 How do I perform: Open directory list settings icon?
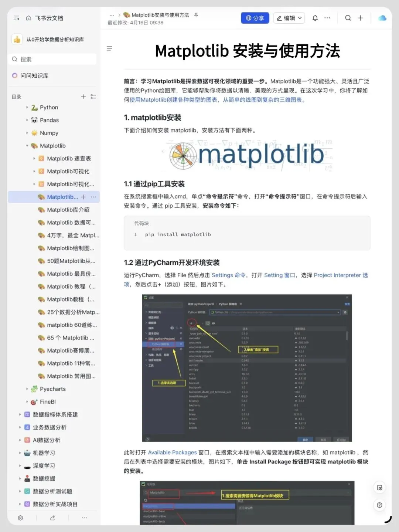tap(93, 96)
